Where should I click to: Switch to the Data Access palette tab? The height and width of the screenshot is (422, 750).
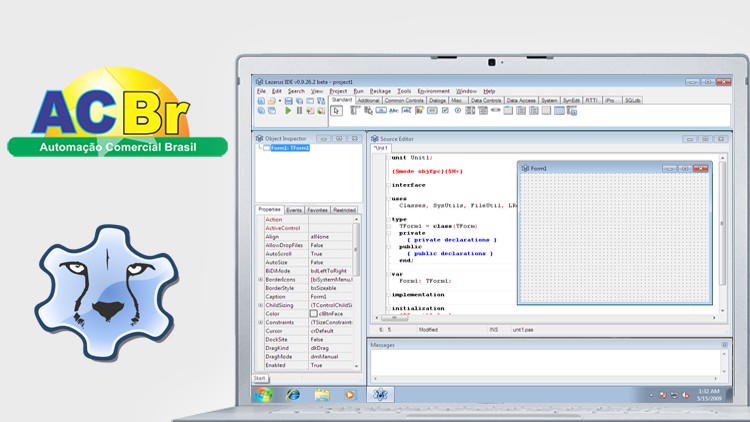[521, 100]
